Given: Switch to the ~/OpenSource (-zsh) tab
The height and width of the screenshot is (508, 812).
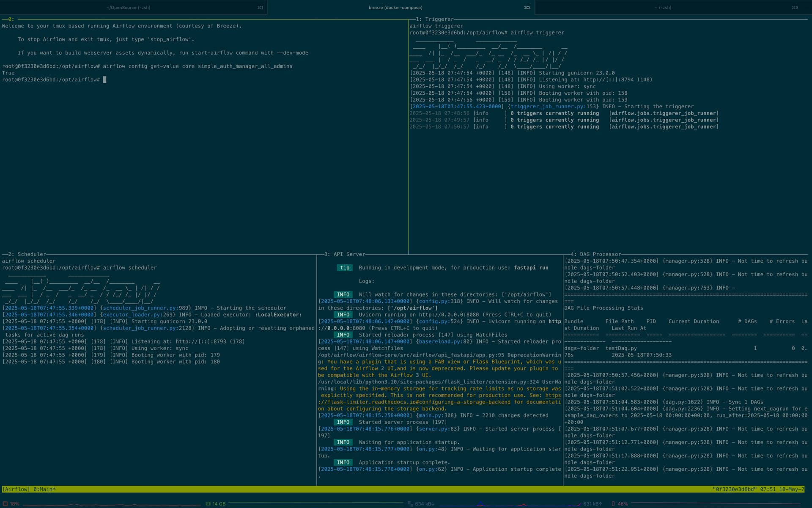Looking at the screenshot, I should point(129,8).
